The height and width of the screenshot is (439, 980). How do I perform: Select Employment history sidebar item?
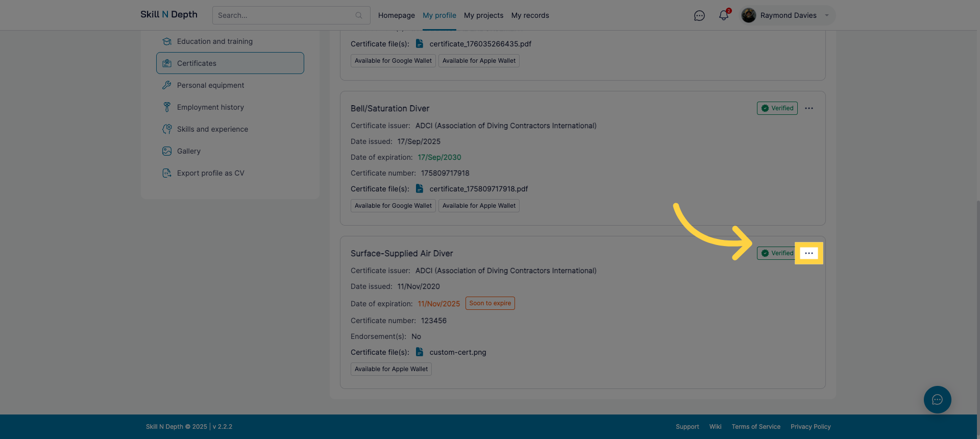coord(230,107)
